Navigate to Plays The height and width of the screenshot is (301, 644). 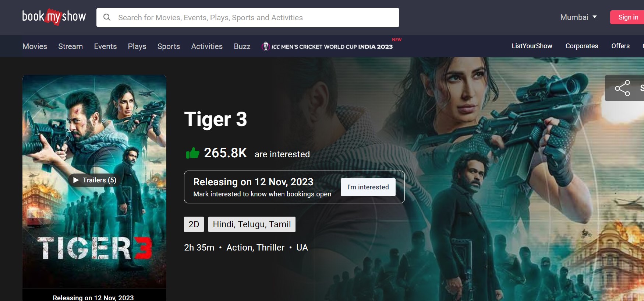click(x=137, y=46)
